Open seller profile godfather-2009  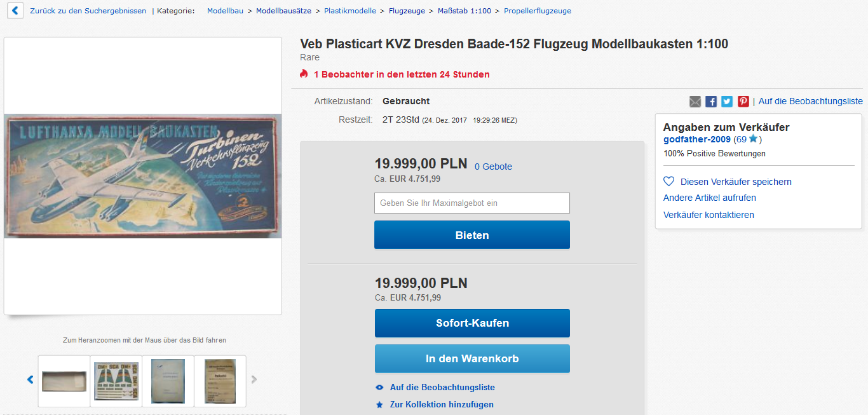pos(696,139)
